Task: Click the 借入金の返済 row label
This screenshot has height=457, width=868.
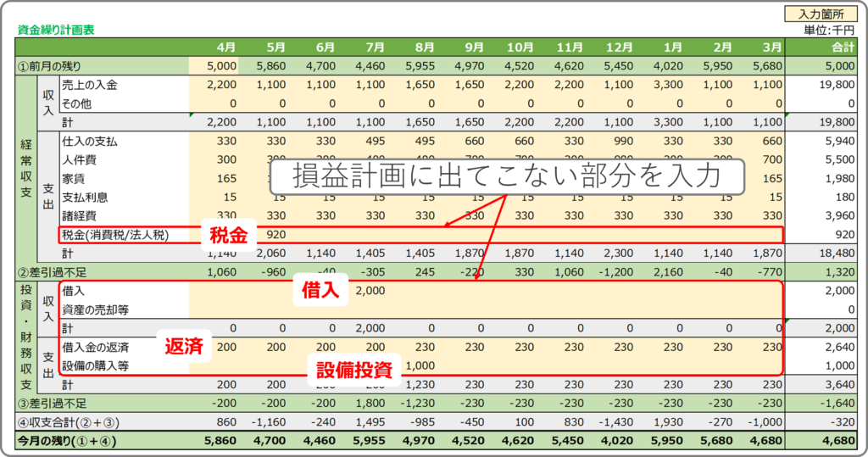Action: [x=95, y=348]
